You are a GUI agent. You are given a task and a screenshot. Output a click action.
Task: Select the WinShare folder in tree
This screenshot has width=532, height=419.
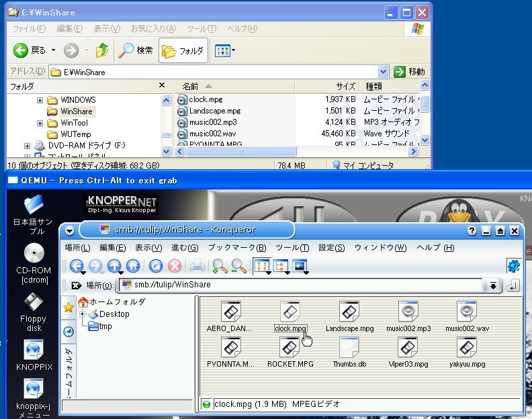[x=77, y=111]
